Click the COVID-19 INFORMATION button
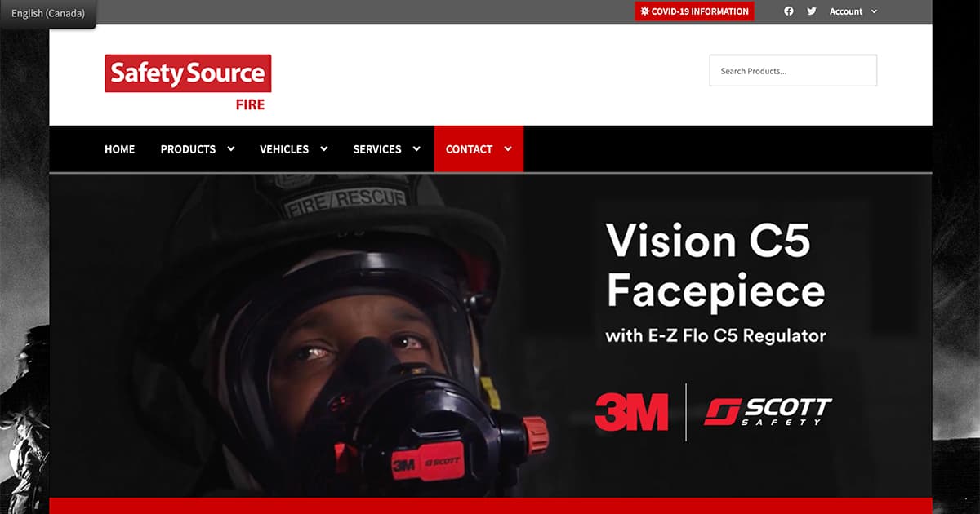 (x=694, y=11)
